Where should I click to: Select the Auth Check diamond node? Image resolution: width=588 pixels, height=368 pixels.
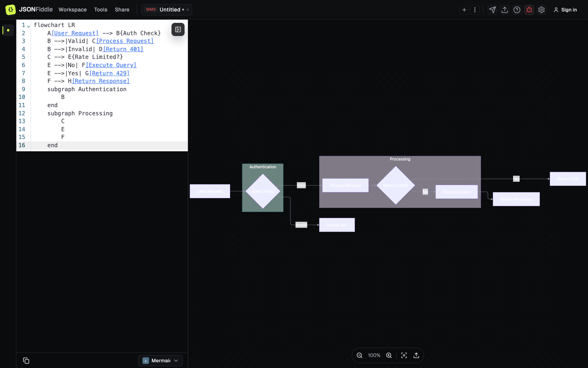263,191
